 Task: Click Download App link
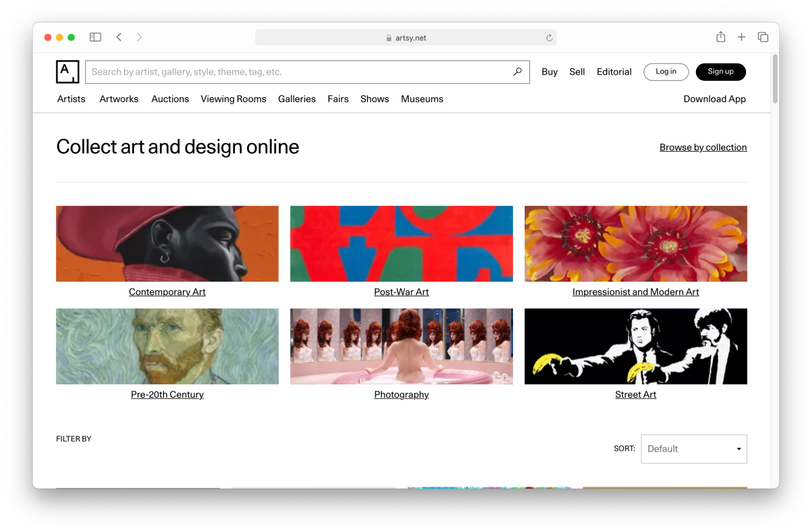(715, 99)
